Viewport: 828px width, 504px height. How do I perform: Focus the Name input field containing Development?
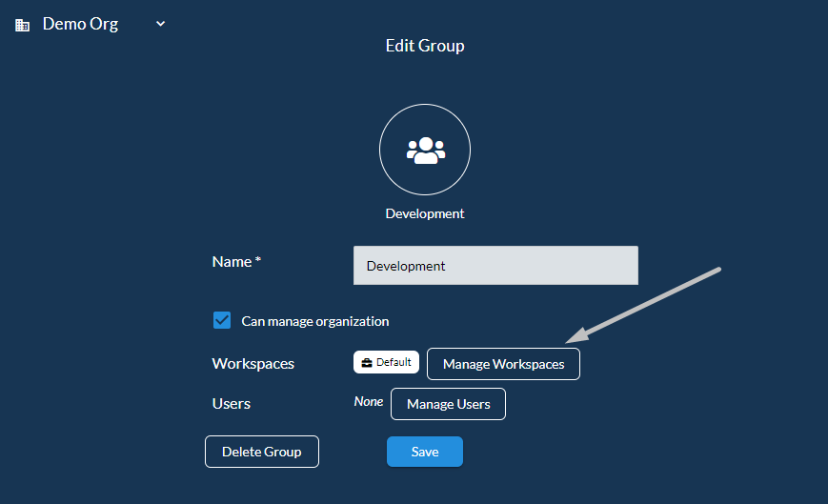(495, 266)
